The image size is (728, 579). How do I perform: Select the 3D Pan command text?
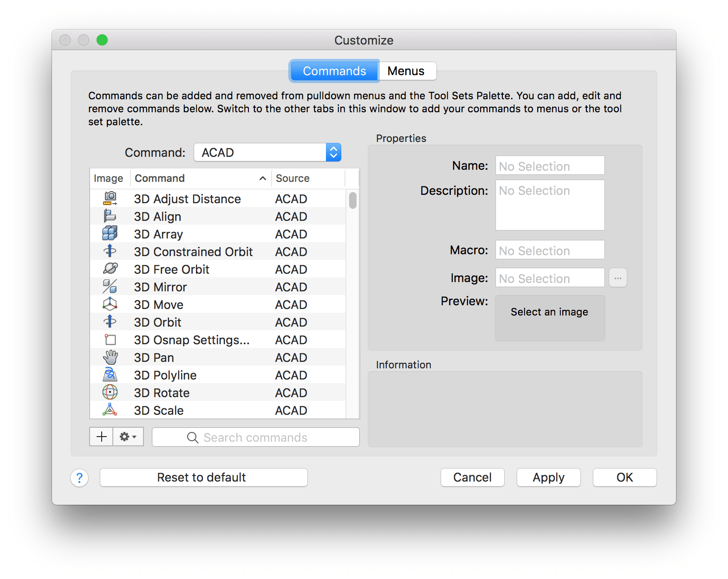click(x=154, y=358)
